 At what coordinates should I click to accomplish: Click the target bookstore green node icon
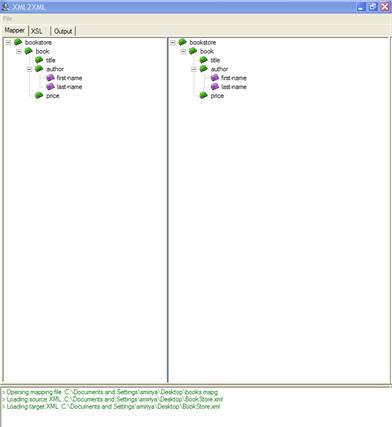click(x=182, y=42)
